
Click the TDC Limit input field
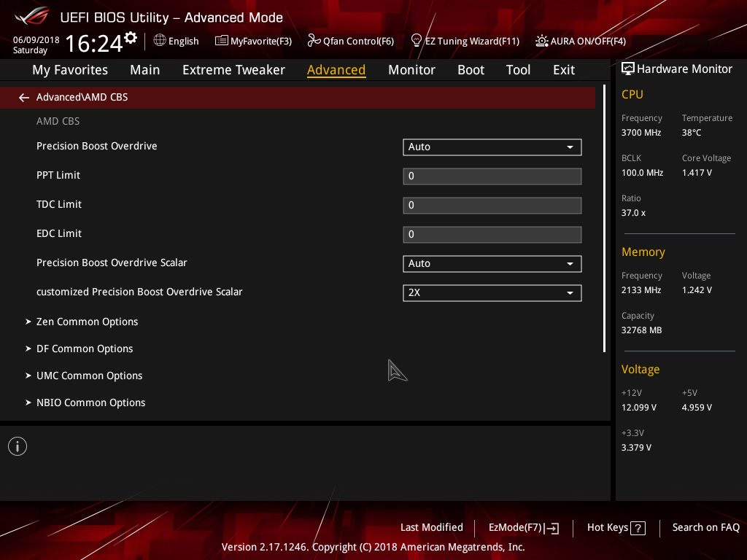[x=492, y=205]
